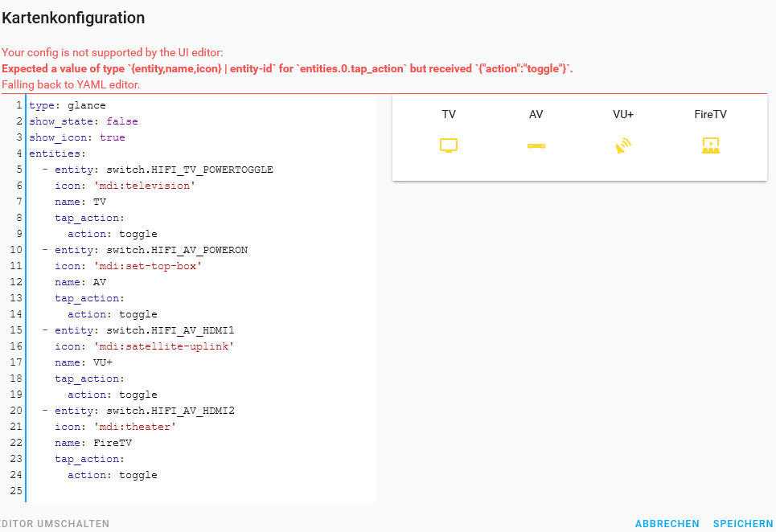Place cursor on 'type: glance' line
This screenshot has width=776, height=532.
click(x=68, y=105)
